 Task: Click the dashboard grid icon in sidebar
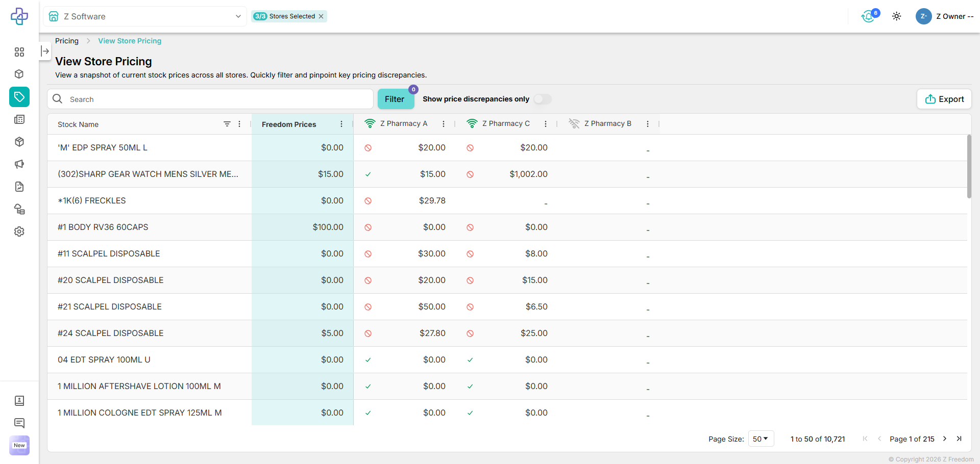click(x=19, y=52)
